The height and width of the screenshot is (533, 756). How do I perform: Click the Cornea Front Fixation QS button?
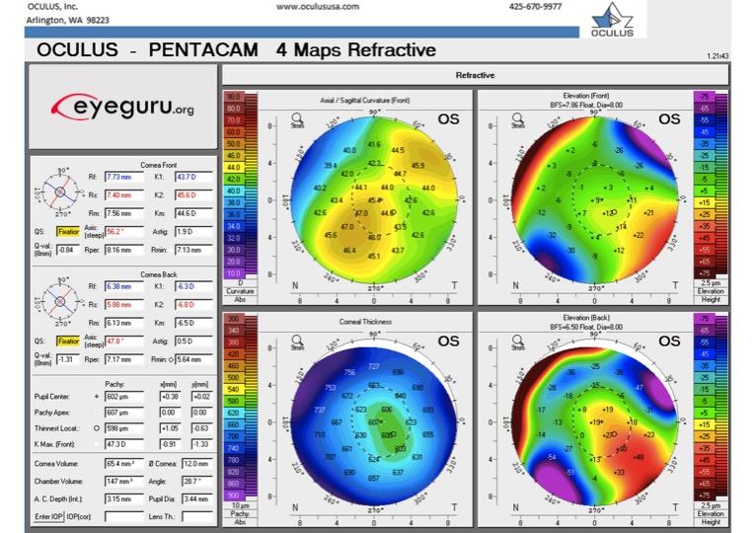(x=68, y=232)
